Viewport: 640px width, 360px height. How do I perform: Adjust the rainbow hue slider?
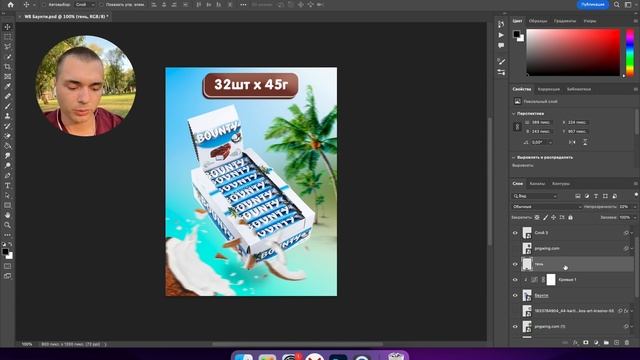coord(630,52)
